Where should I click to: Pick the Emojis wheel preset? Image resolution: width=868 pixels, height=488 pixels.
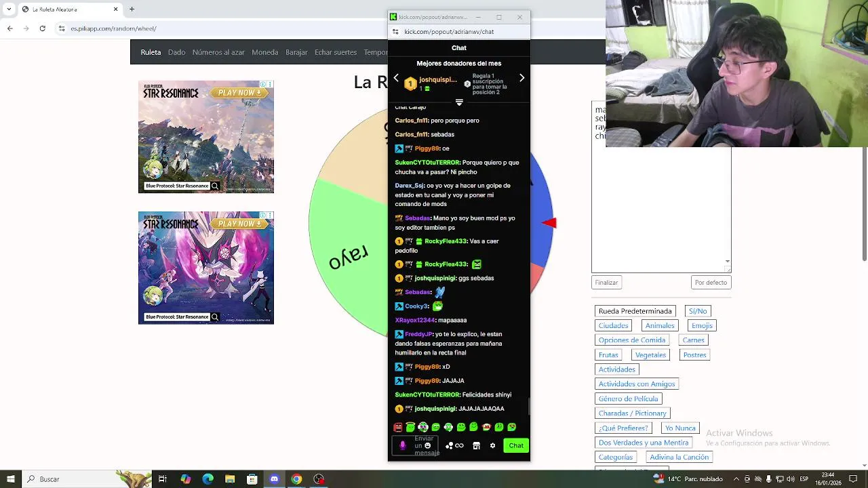[702, 326]
